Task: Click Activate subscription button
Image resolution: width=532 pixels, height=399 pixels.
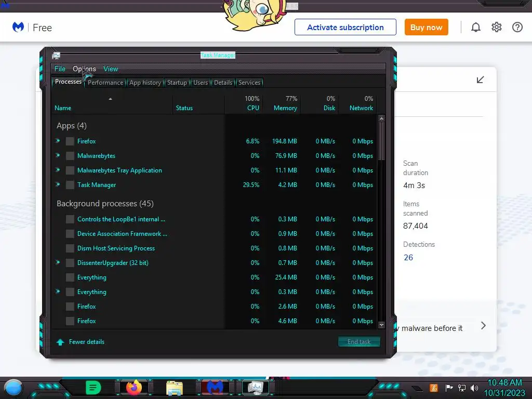Action: 345,27
